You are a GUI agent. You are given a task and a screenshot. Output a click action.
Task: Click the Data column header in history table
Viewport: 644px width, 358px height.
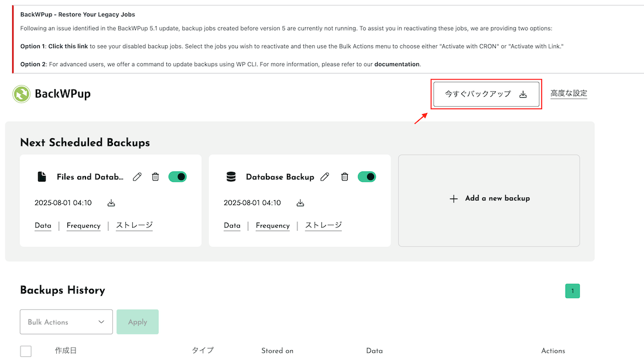point(375,351)
